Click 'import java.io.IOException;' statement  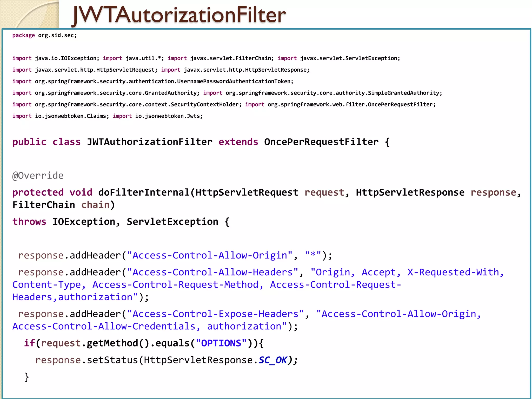tap(56, 58)
